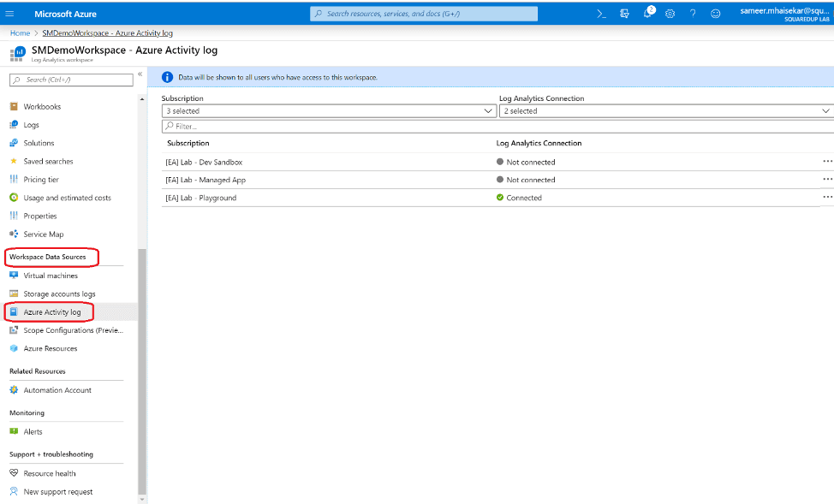The image size is (834, 504).
Task: Open the Settings gear icon
Action: click(x=670, y=14)
